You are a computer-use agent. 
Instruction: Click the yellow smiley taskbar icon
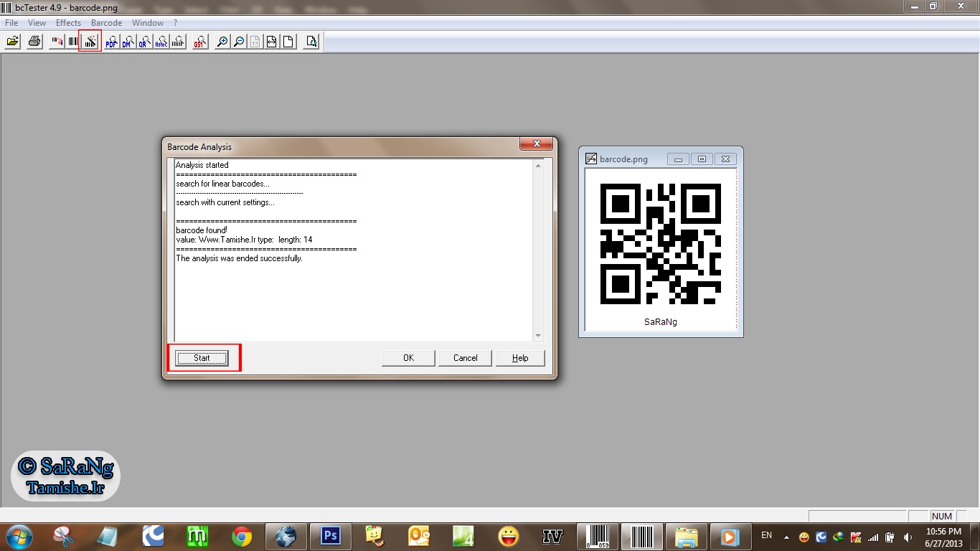(508, 537)
